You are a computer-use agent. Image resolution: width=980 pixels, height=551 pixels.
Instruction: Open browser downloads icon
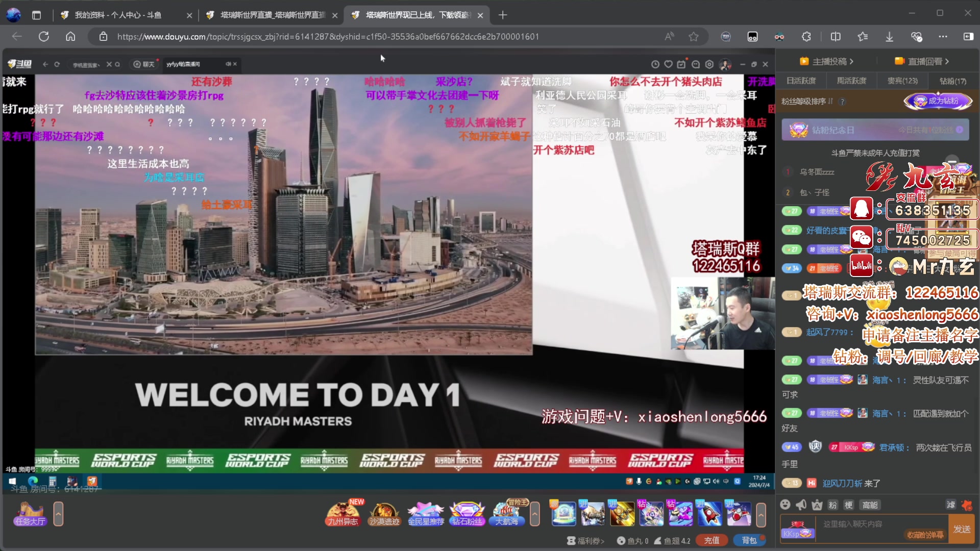(x=889, y=36)
